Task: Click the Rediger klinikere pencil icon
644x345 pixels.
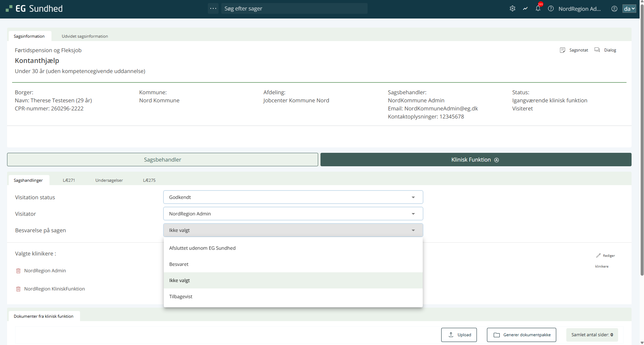Action: tap(598, 256)
